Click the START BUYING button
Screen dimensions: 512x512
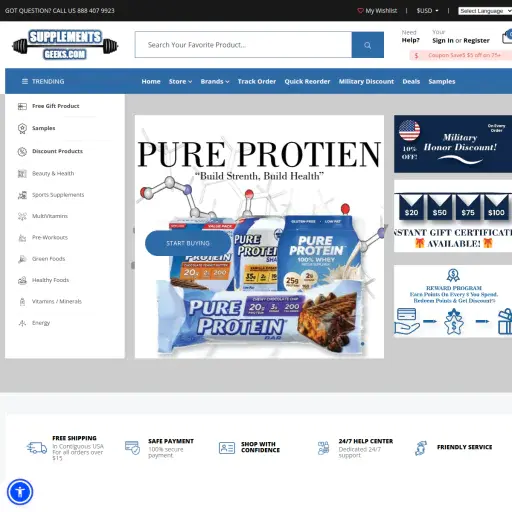click(188, 243)
